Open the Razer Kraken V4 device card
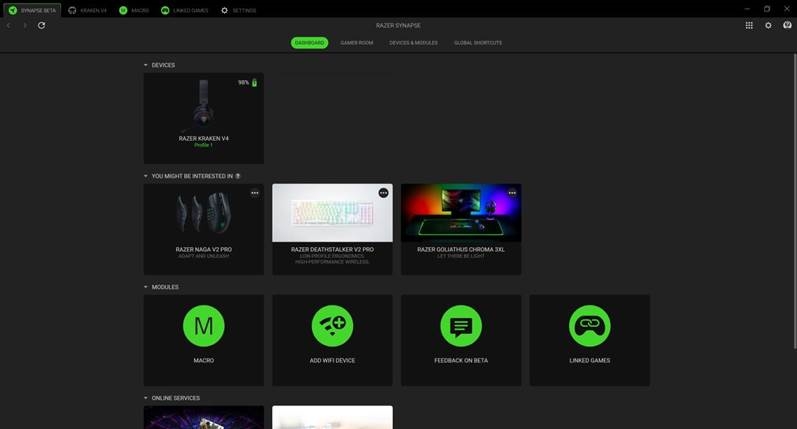 (x=203, y=118)
